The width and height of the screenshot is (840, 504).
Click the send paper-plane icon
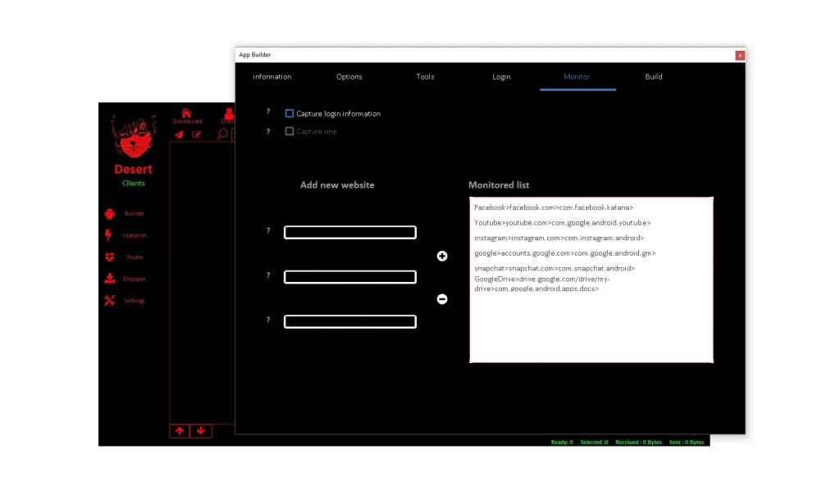click(x=180, y=134)
